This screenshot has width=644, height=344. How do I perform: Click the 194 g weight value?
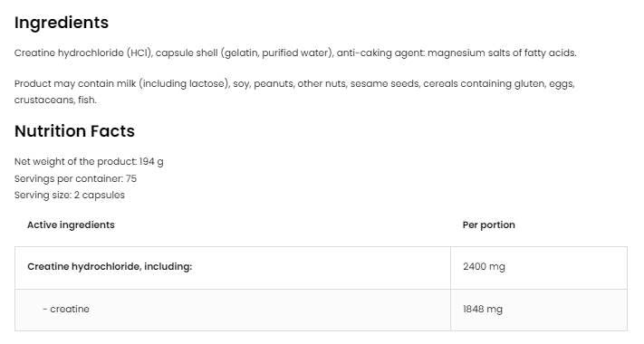pos(151,162)
